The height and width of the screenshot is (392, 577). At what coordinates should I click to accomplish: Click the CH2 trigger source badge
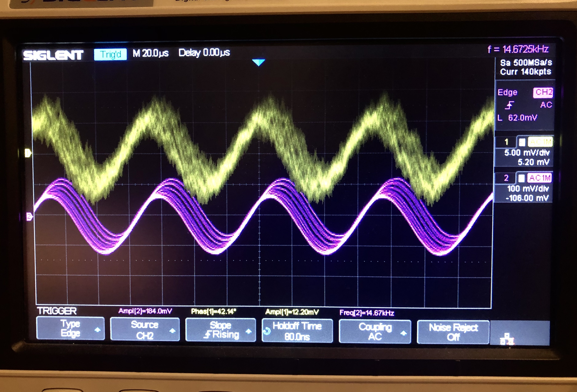point(543,92)
